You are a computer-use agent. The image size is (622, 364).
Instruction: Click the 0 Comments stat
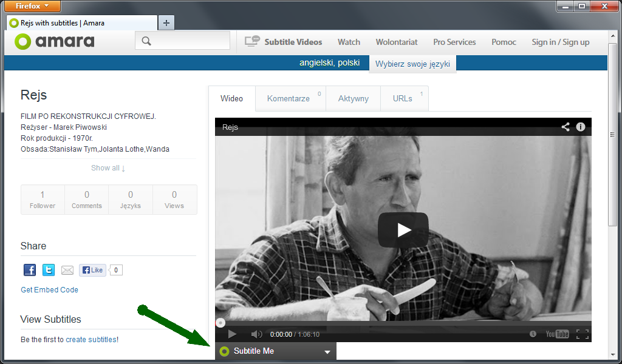[x=86, y=200]
